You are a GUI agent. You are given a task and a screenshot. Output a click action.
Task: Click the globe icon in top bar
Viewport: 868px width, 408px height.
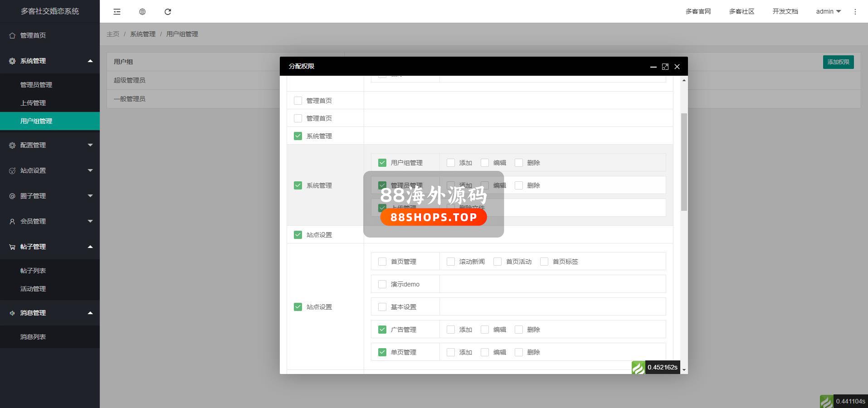142,12
